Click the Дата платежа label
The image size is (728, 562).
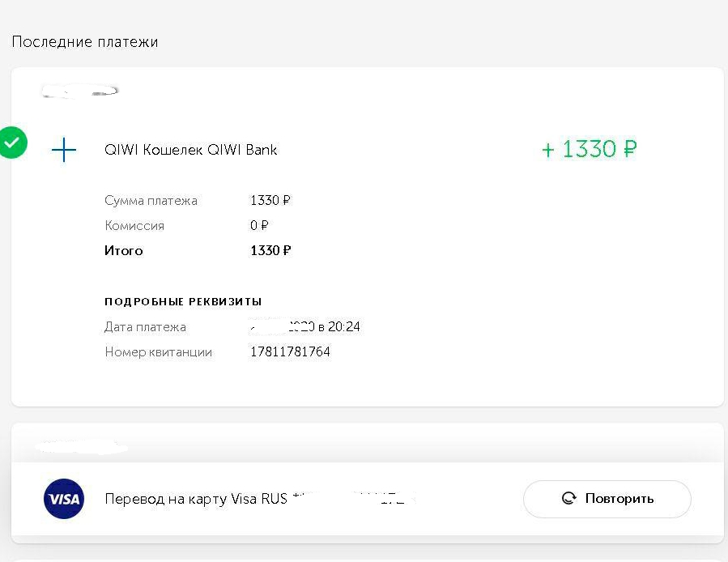[x=145, y=327]
